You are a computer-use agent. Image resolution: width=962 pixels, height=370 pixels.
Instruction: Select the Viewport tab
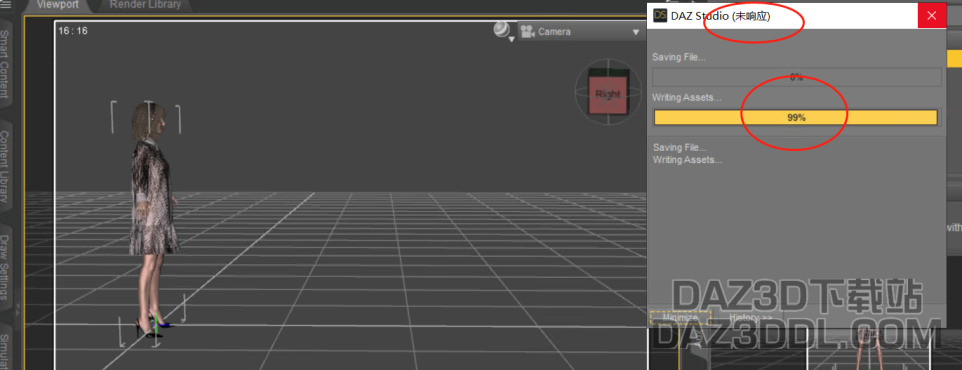click(x=57, y=5)
